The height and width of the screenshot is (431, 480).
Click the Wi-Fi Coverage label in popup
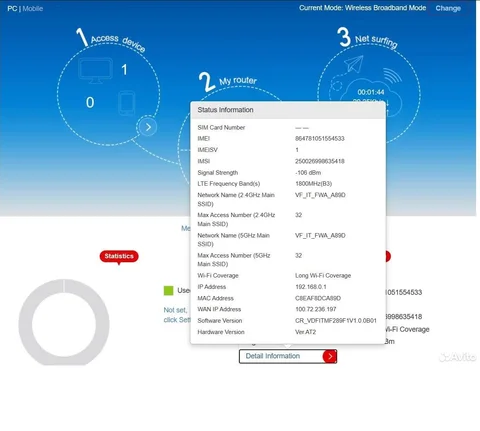point(218,276)
